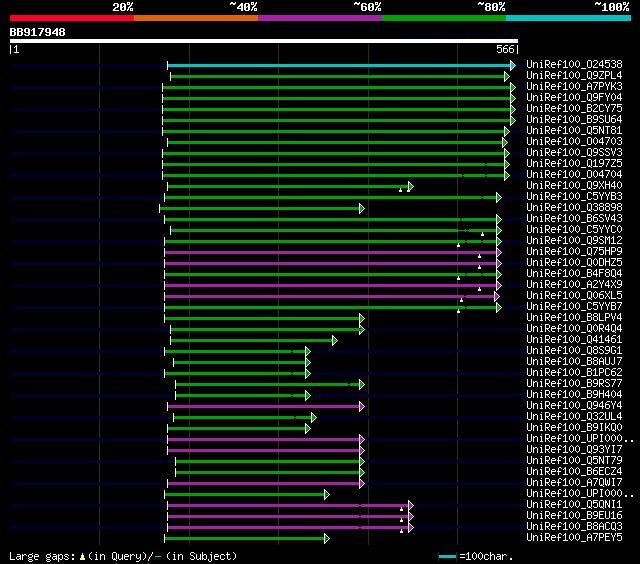This screenshot has height=564, width=640.
Task: Select the purple ~60% identity color band
Action: 320,18
